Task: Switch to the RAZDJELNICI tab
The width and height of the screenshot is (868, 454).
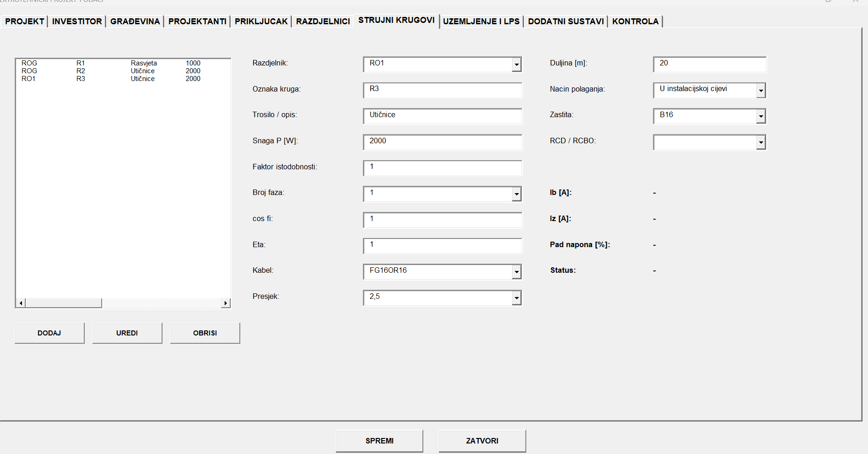Action: pos(323,21)
